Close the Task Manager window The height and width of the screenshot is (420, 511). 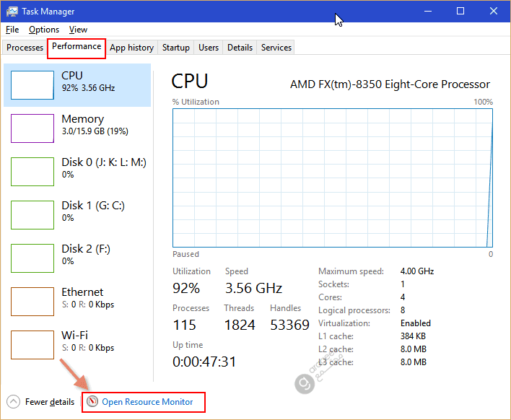click(x=494, y=12)
